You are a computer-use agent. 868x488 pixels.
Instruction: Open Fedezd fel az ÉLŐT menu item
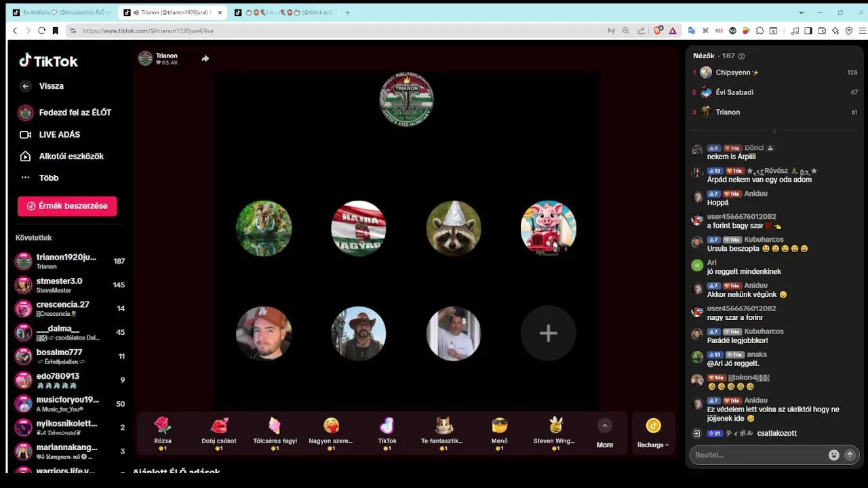66,113
